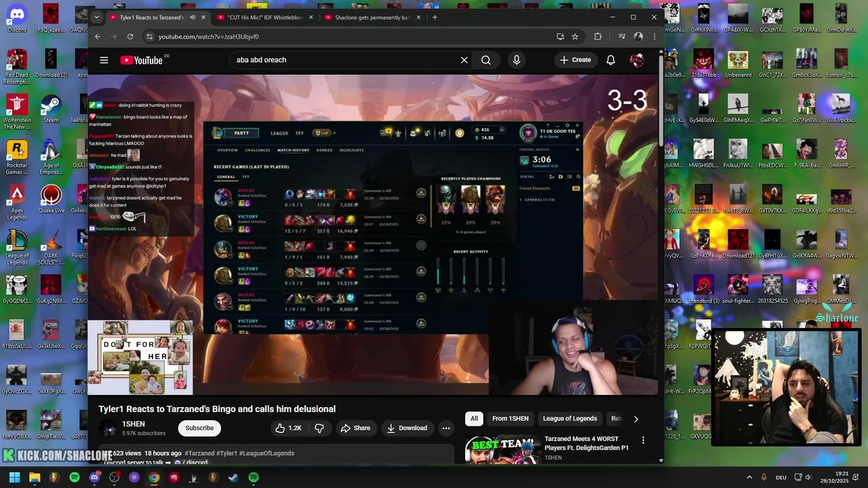
Task: Click the YouTube search magnifier button
Action: [x=486, y=60]
